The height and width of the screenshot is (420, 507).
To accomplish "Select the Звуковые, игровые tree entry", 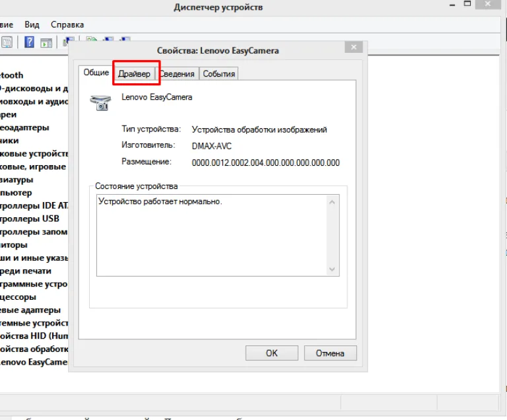I will [x=33, y=166].
